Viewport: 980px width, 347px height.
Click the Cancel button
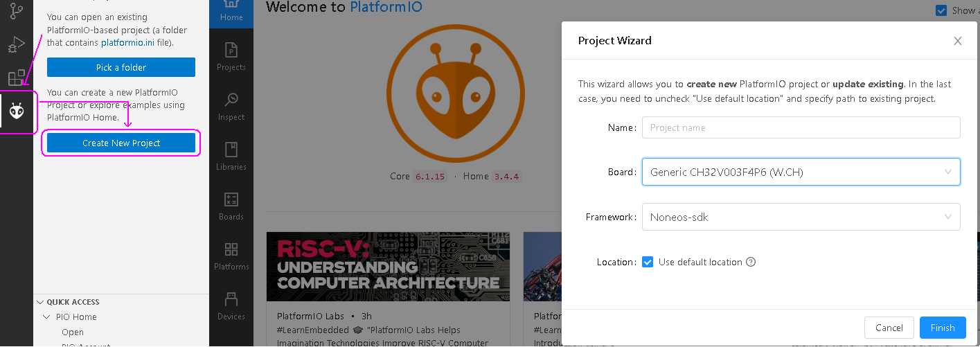[x=889, y=328]
